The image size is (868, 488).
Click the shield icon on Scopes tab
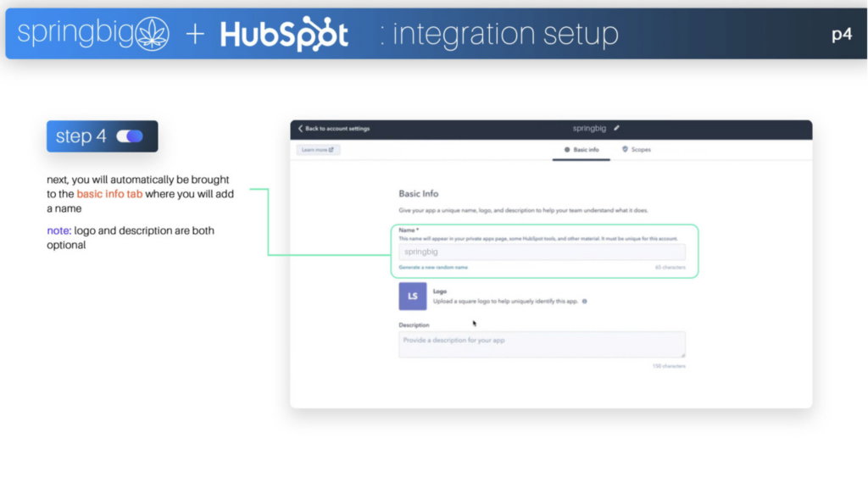pos(625,149)
